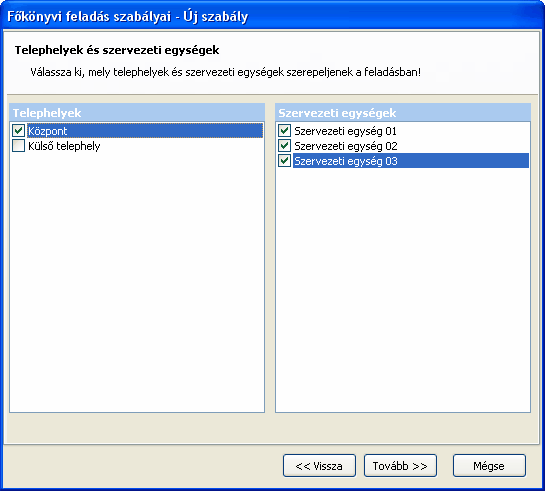Go back with the << Vissza button
The height and width of the screenshot is (491, 545).
point(319,466)
